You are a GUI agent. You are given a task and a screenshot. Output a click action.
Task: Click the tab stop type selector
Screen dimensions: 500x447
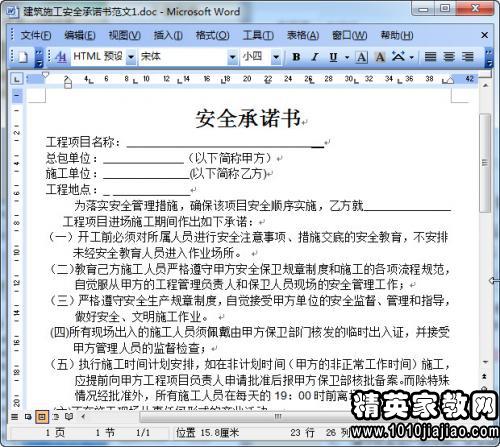[x=16, y=79]
